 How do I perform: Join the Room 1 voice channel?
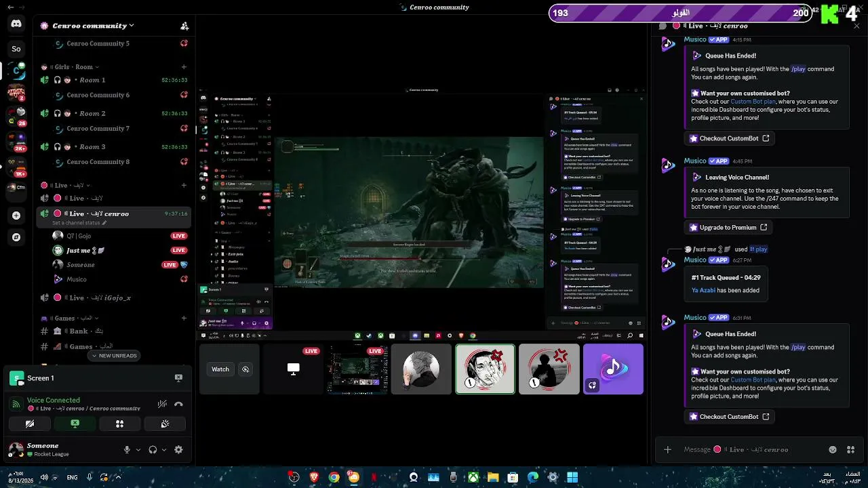pos(113,80)
